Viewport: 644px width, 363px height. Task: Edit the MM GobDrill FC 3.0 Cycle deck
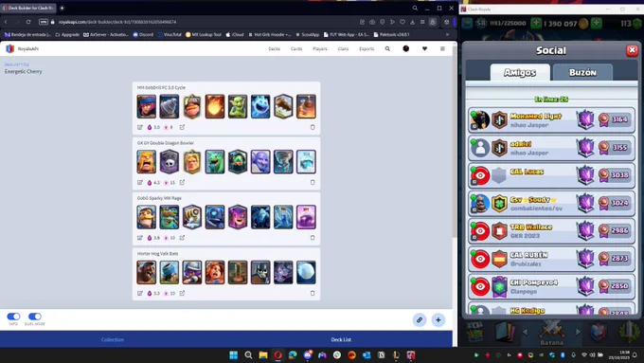(x=140, y=127)
